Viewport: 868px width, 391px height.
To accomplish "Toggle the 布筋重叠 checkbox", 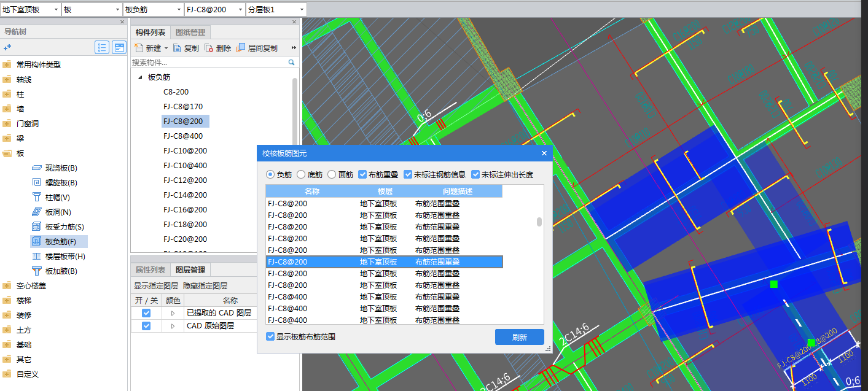I will (x=362, y=174).
